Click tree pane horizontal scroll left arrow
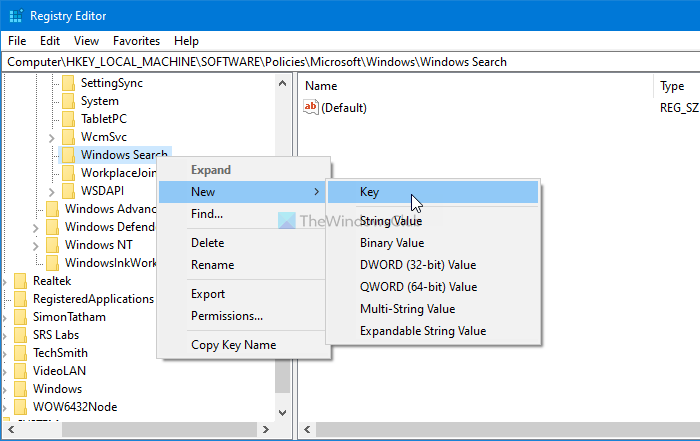The height and width of the screenshot is (441, 700). (x=11, y=429)
